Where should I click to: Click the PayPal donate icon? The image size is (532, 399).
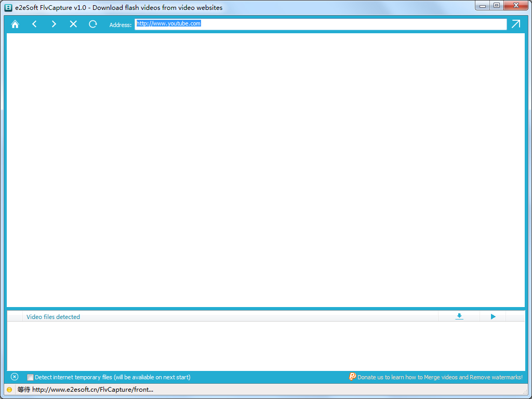click(x=352, y=377)
